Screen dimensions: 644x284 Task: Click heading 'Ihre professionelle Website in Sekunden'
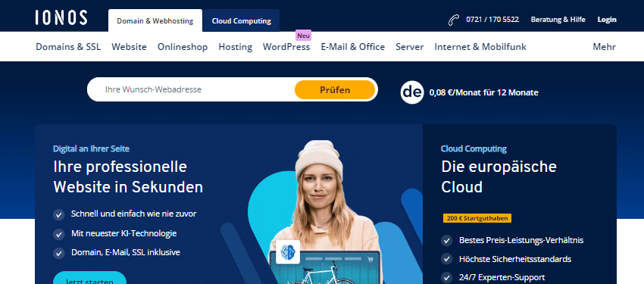[128, 177]
